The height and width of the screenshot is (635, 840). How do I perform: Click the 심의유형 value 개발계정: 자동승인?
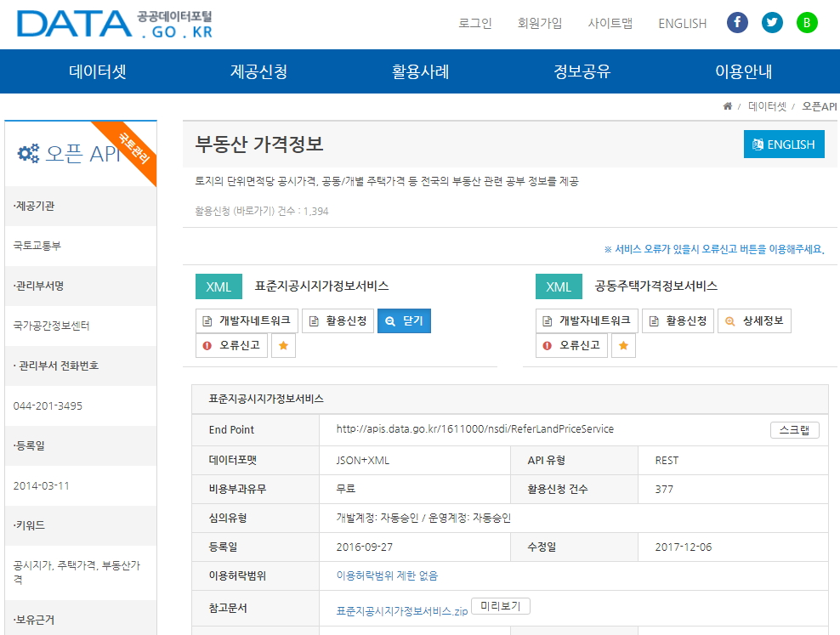click(423, 518)
